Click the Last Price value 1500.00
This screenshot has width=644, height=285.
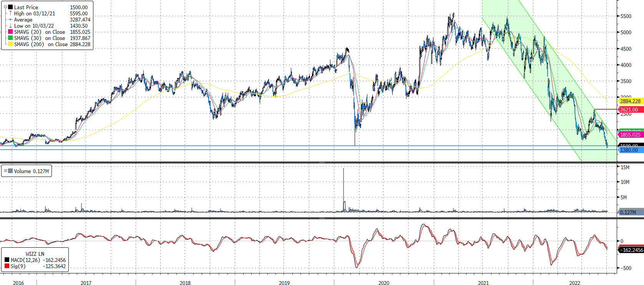point(79,7)
